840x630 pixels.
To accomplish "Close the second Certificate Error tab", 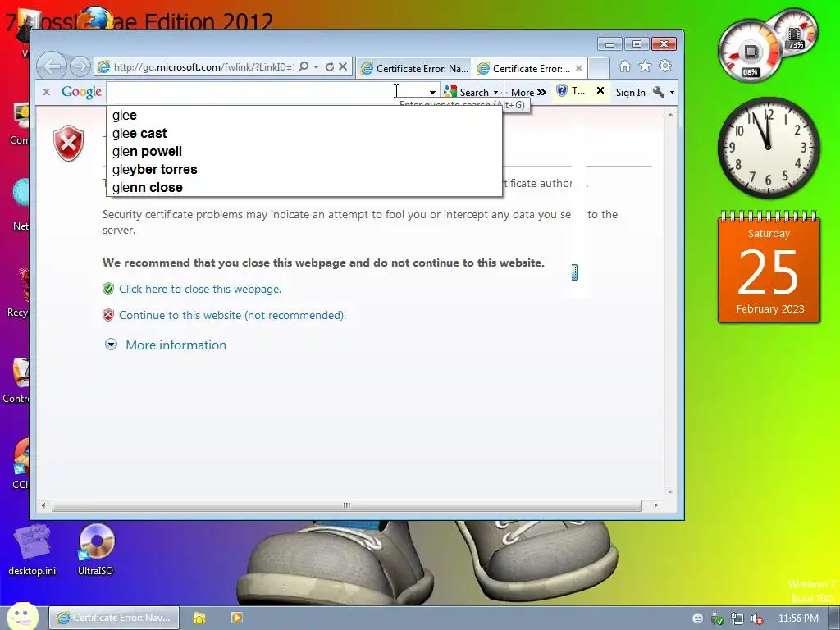I will pyautogui.click(x=579, y=69).
